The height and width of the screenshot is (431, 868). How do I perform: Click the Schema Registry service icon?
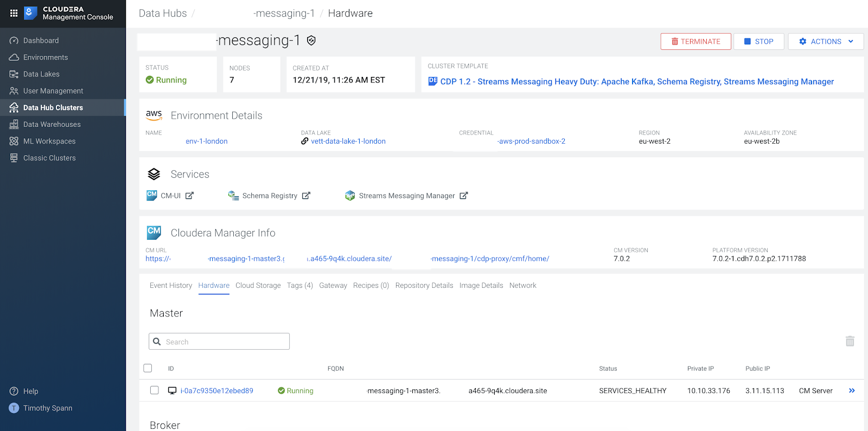tap(233, 196)
